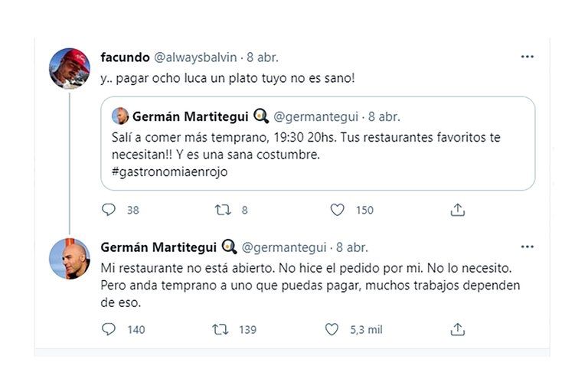Viewport: 588px width, 392px height.
Task: Share facundo's tweet using share icon
Action: click(x=457, y=209)
